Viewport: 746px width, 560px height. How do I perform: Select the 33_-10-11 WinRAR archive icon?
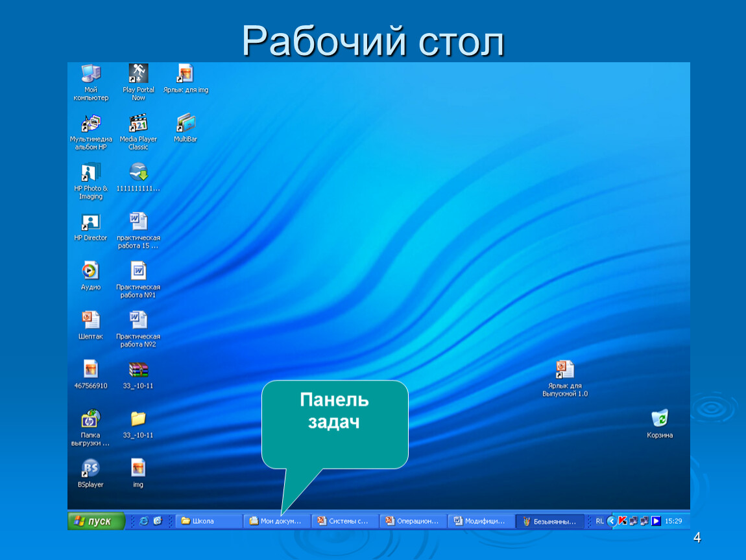[x=138, y=370]
